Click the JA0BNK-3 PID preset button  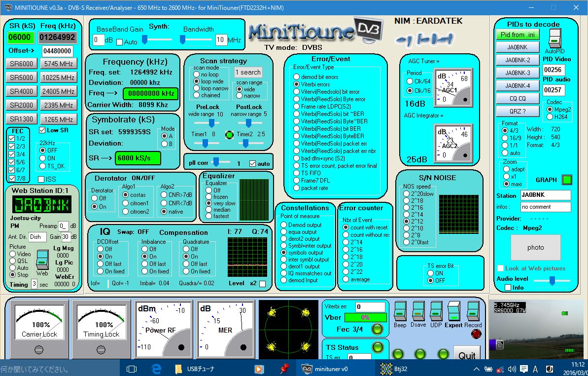518,73
